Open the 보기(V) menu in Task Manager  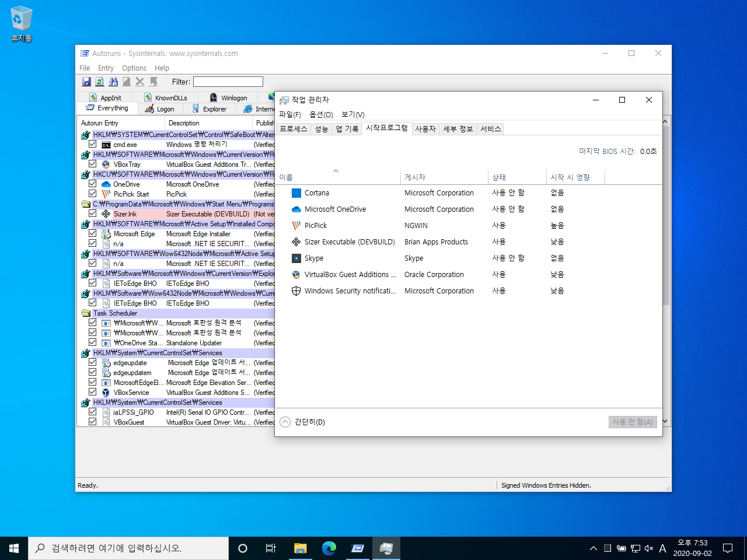(x=353, y=115)
